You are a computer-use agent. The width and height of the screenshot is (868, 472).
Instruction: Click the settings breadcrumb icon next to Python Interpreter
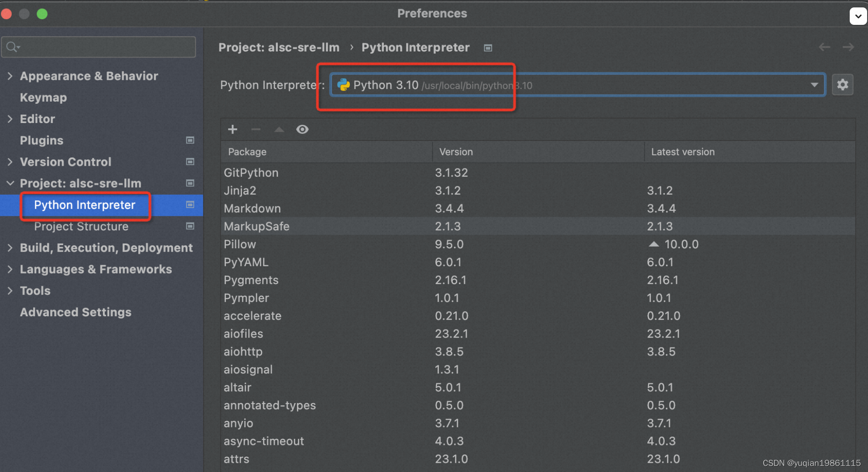point(488,48)
